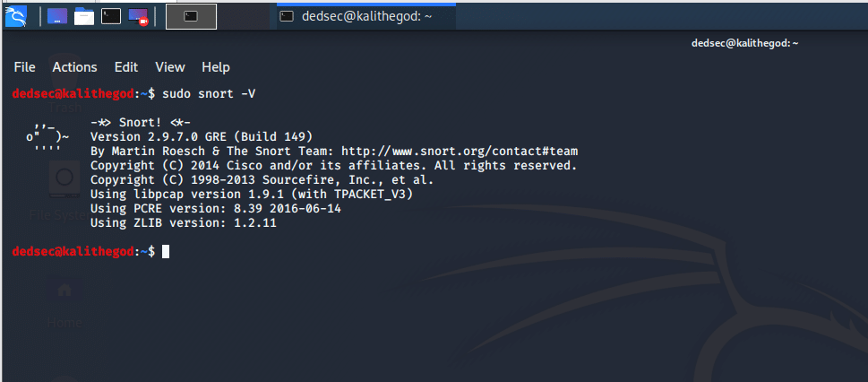Open the file manager from the panel
868x382 pixels.
point(84,16)
